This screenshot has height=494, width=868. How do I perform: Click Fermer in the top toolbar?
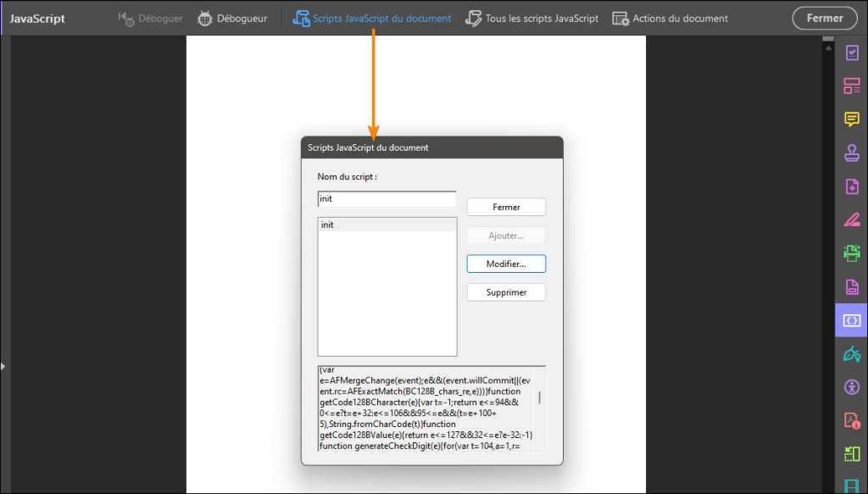(824, 17)
